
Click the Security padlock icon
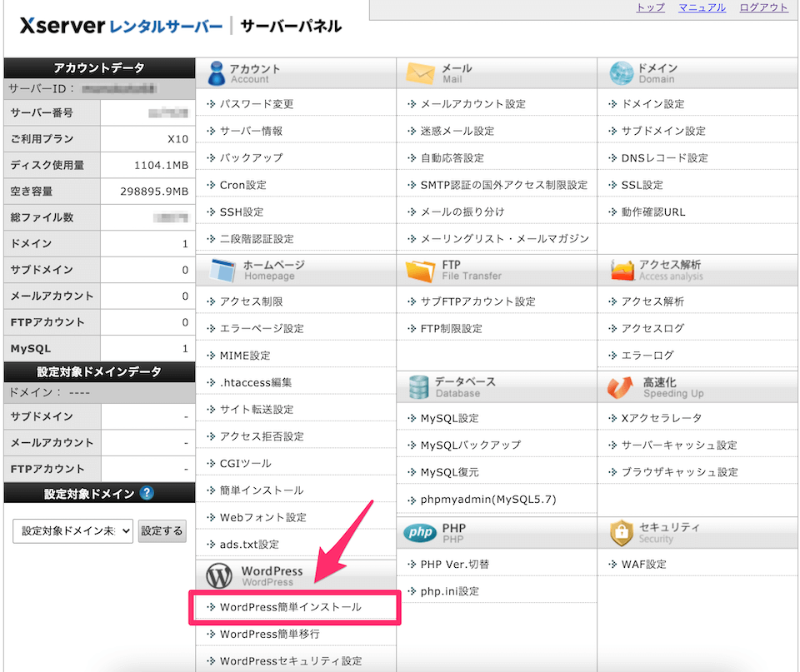pyautogui.click(x=621, y=533)
